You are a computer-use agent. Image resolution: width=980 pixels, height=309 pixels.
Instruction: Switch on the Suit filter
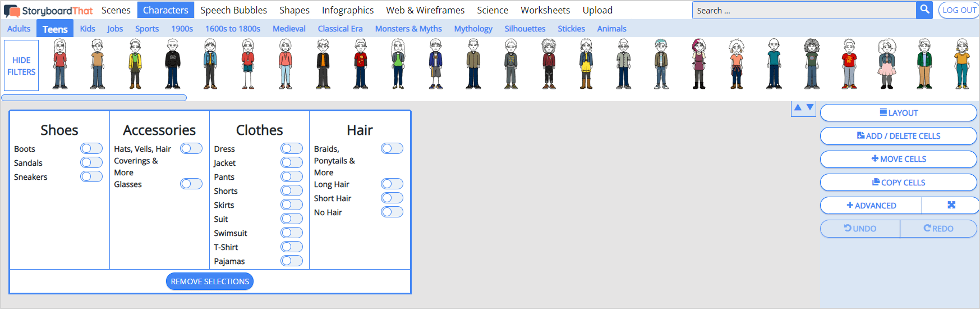[292, 219]
